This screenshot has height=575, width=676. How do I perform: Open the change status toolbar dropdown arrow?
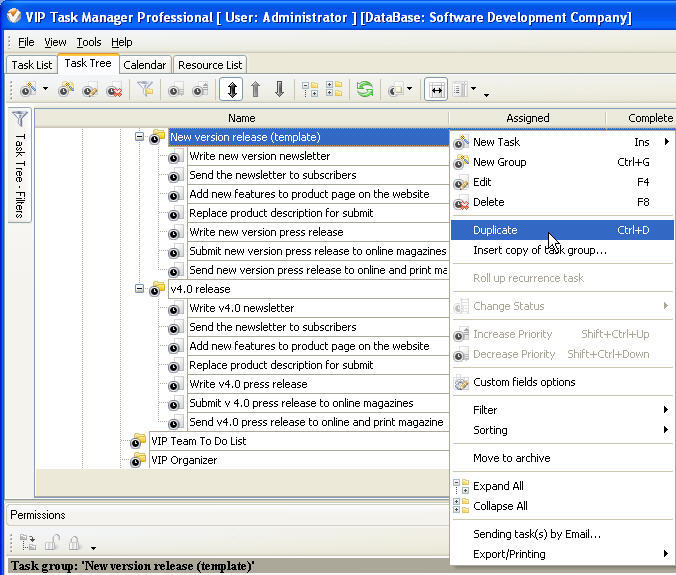tap(409, 89)
